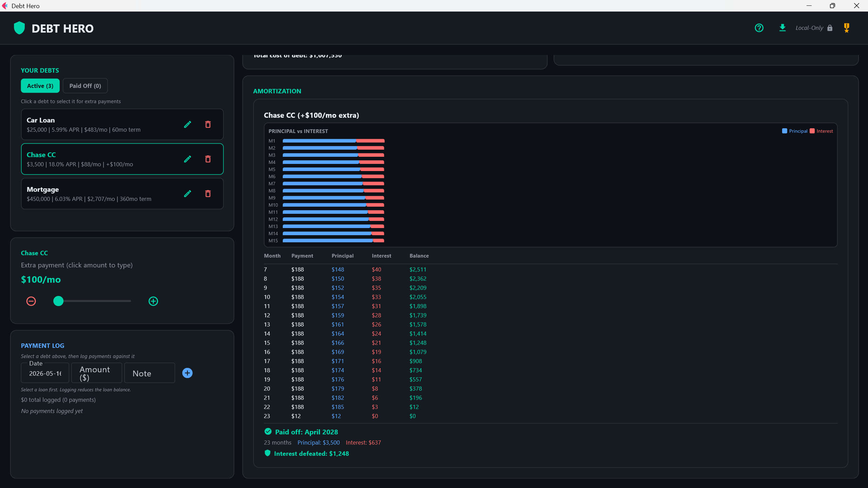Delete the Mortgage debt
This screenshot has height=488, width=868.
tap(208, 194)
